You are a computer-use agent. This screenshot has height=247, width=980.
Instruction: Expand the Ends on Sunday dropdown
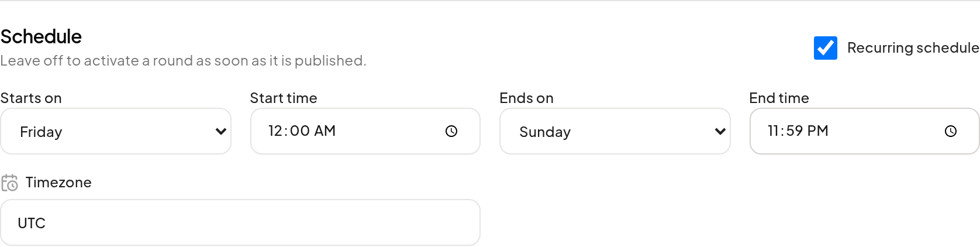pos(615,131)
